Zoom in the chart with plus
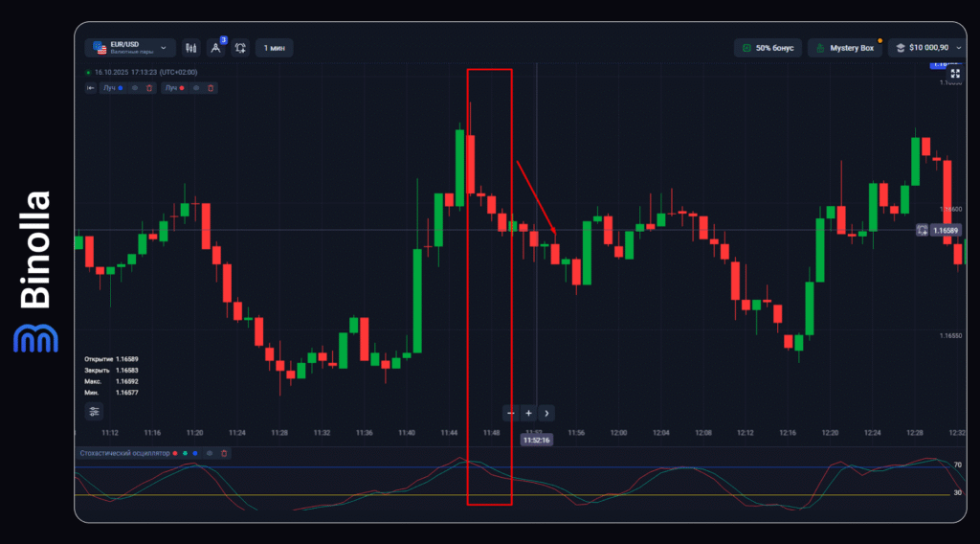980x544 pixels. (528, 414)
